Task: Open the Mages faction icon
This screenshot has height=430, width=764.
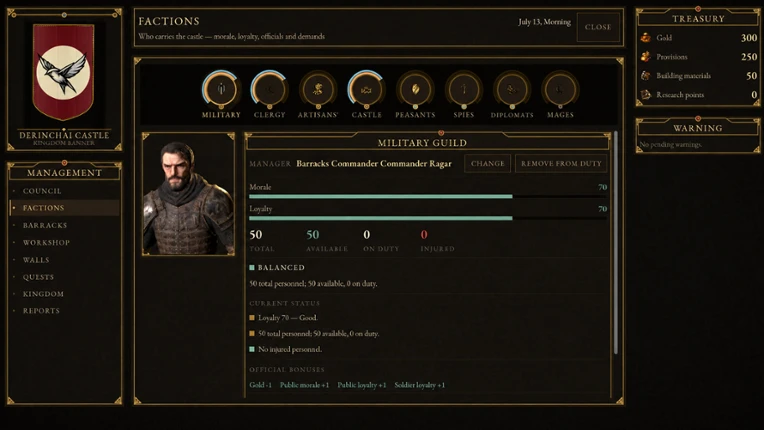Action: click(560, 90)
